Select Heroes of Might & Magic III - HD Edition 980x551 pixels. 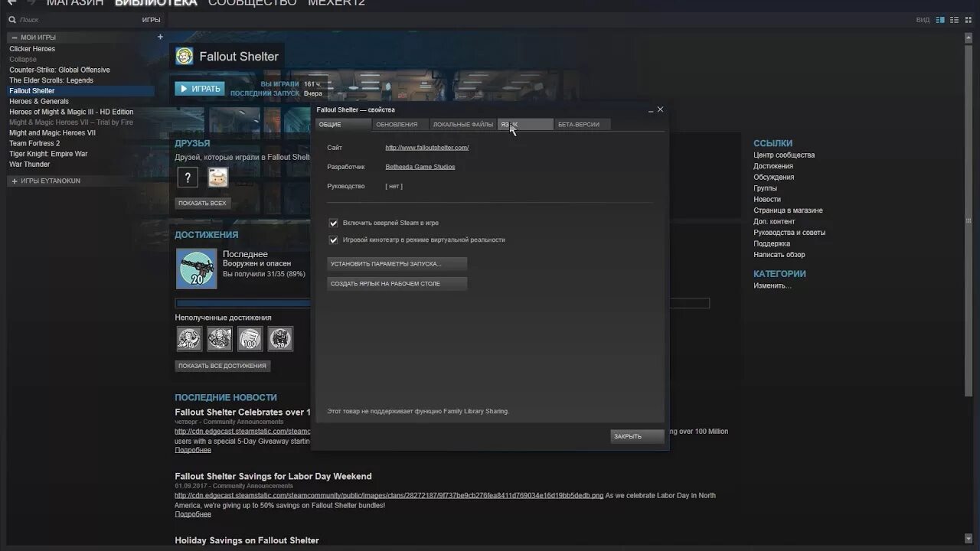coord(71,112)
